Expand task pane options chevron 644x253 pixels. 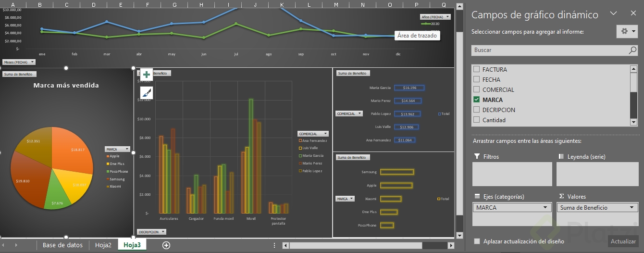(613, 14)
